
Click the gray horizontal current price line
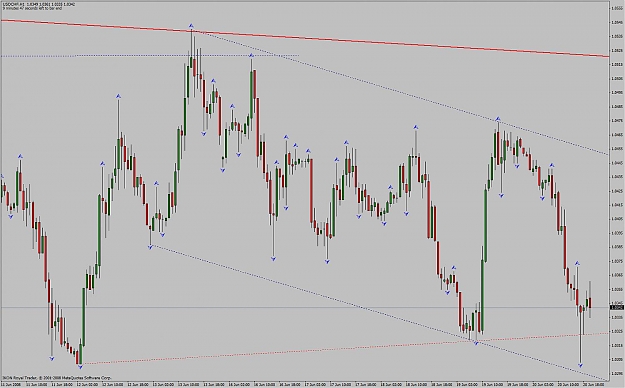pos(305,307)
